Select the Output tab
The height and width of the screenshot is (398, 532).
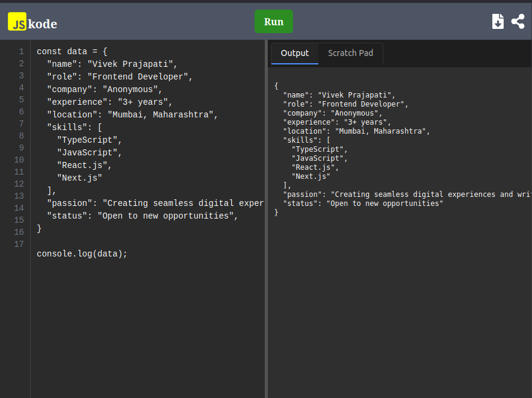[294, 53]
